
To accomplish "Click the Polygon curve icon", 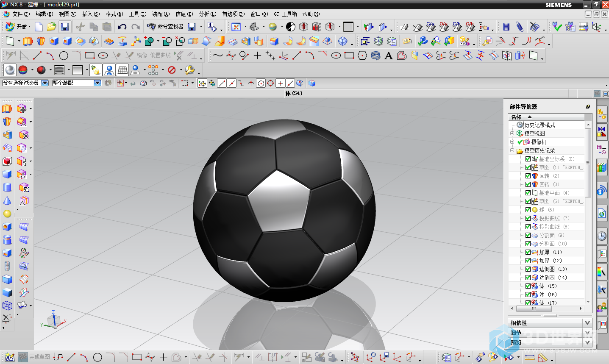I will [362, 56].
